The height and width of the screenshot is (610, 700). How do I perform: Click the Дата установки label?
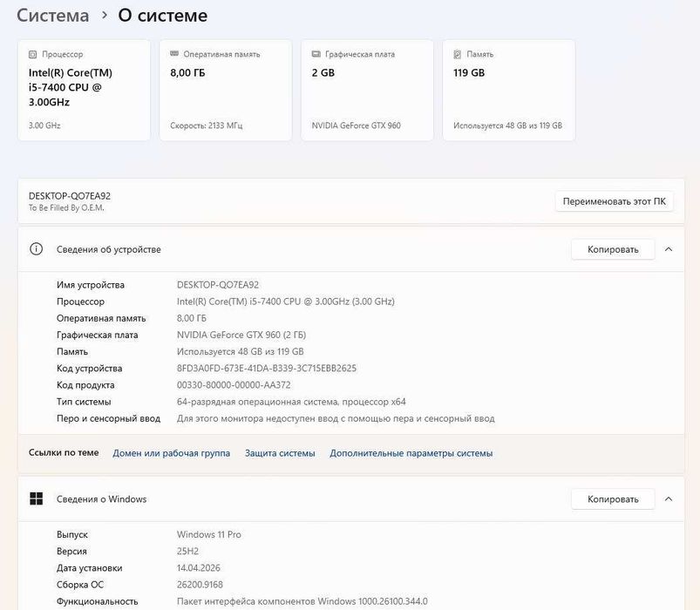[x=89, y=567]
